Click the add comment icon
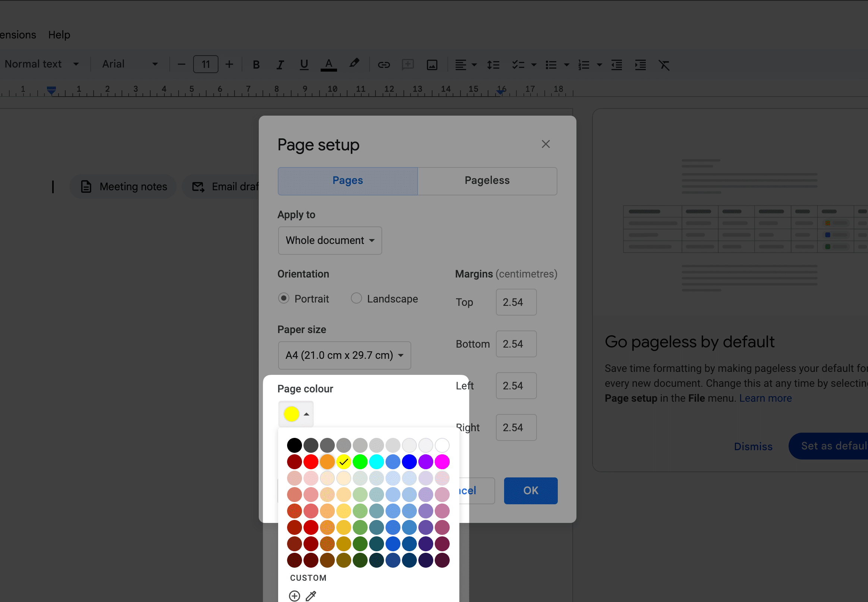 (408, 65)
